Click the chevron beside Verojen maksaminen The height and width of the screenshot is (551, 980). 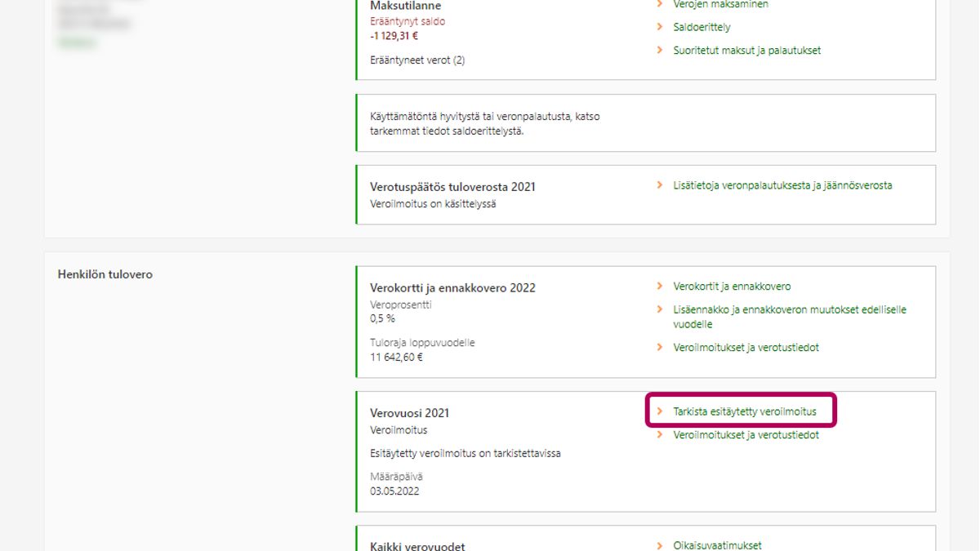[x=660, y=5]
